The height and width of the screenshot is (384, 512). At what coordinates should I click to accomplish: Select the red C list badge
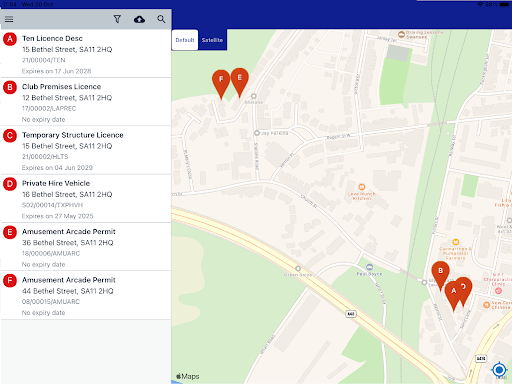pyautogui.click(x=10, y=136)
